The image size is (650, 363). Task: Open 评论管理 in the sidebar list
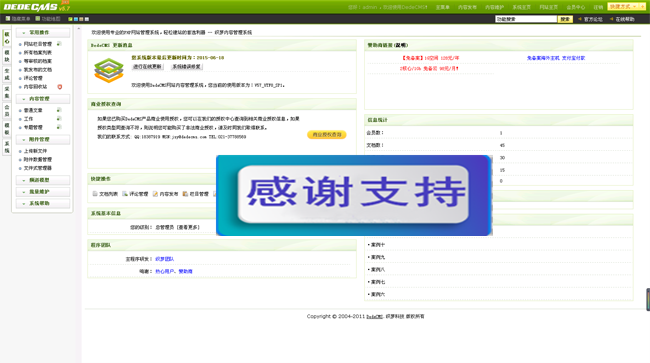(33, 78)
